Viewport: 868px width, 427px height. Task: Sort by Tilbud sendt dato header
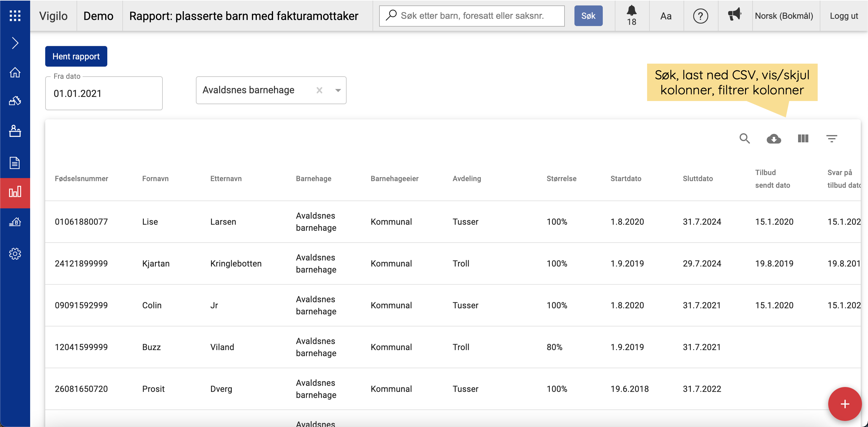(772, 179)
